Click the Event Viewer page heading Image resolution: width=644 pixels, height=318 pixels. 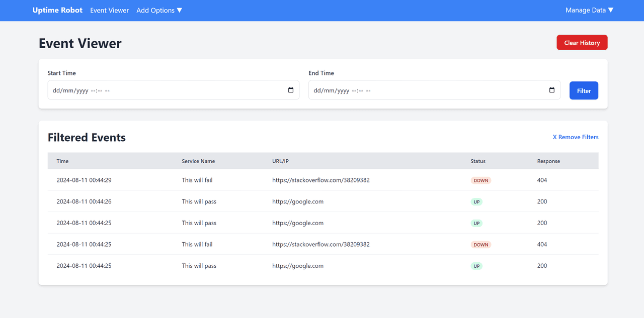(x=80, y=43)
